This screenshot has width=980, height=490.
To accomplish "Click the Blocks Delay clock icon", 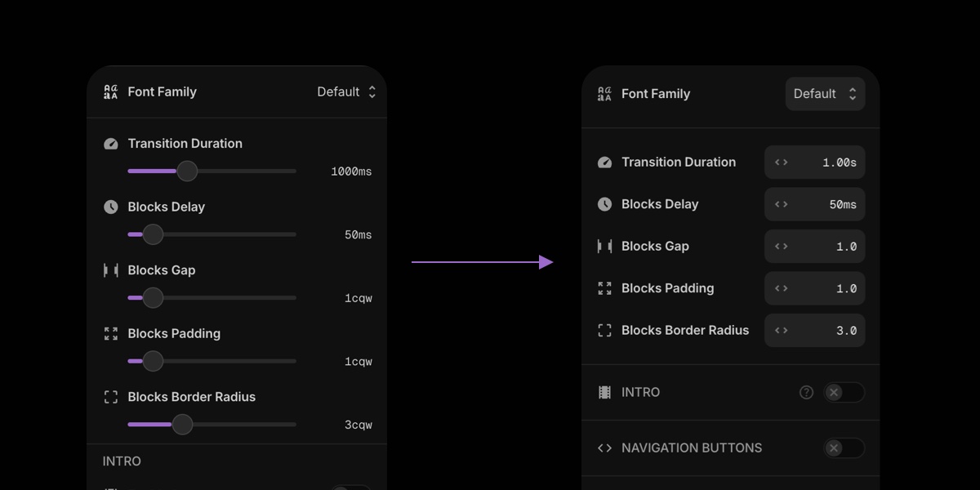I will coord(604,204).
